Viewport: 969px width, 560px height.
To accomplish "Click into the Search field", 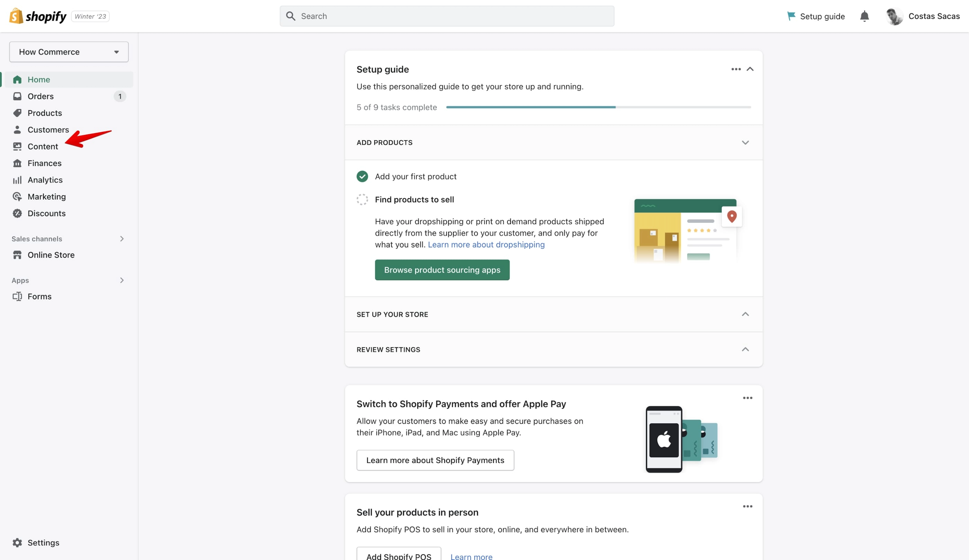I will (x=447, y=16).
